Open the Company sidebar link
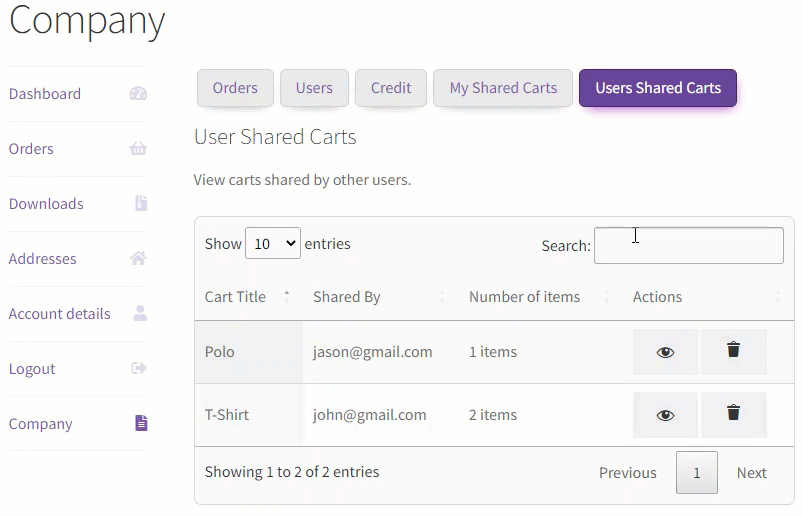Image resolution: width=802 pixels, height=516 pixels. coord(40,423)
